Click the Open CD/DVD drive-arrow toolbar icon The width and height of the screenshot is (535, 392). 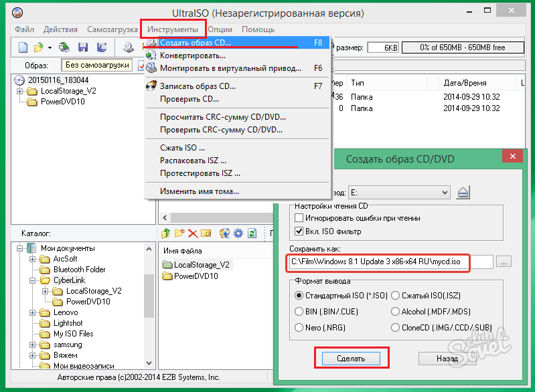point(64,47)
